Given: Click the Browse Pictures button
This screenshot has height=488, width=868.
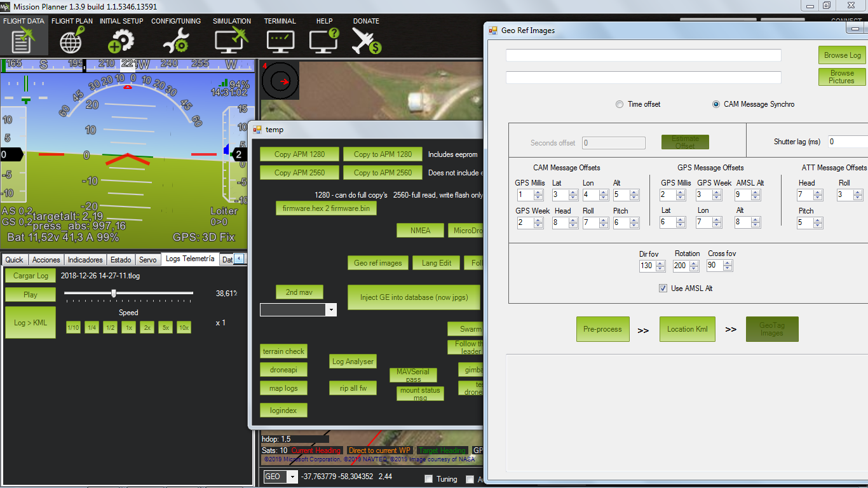Looking at the screenshot, I should (x=842, y=77).
